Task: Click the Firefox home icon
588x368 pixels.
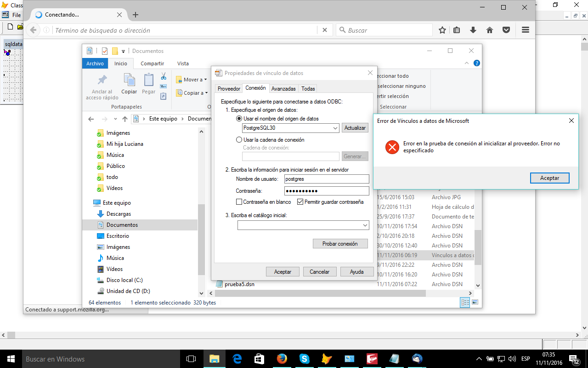Action: (490, 30)
